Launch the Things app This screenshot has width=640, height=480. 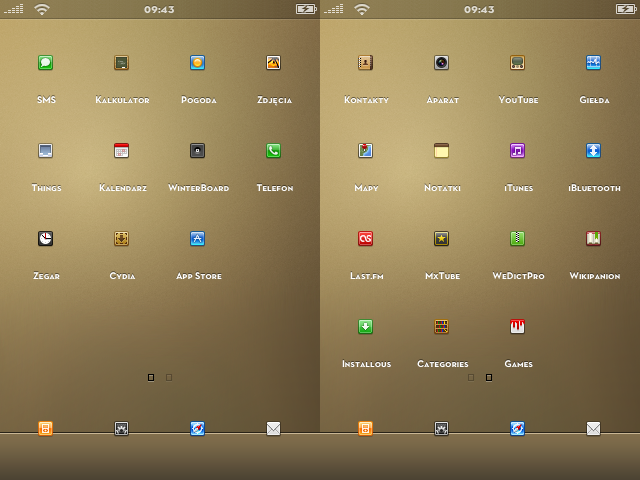45,151
